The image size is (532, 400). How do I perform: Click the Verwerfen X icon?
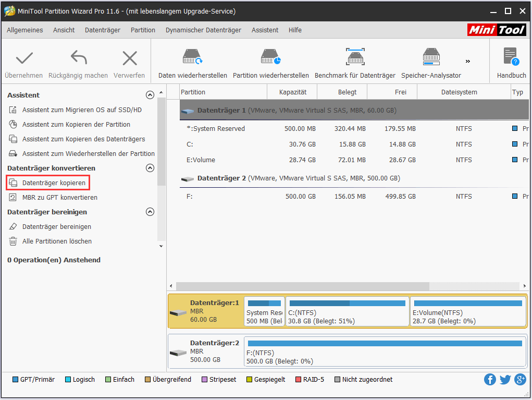129,57
